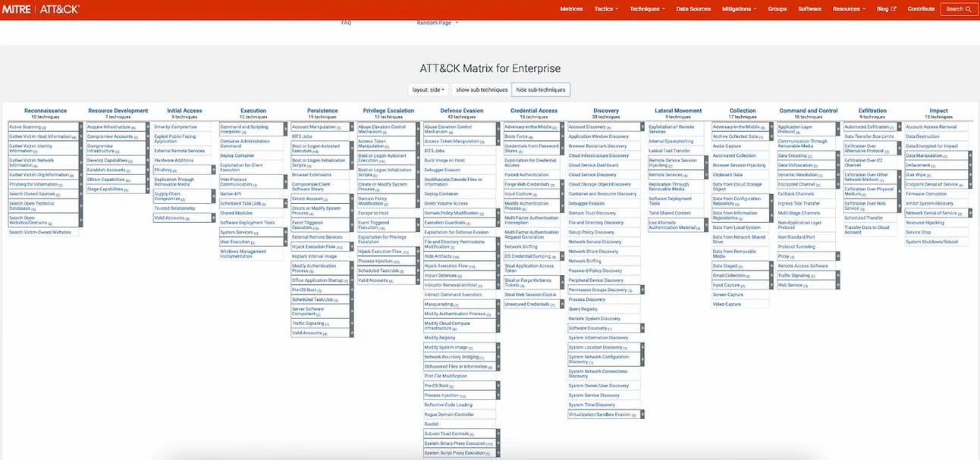The width and height of the screenshot is (980, 460).
Task: Expand Data Manipulation sub-techniques handle
Action: pyautogui.click(x=969, y=155)
